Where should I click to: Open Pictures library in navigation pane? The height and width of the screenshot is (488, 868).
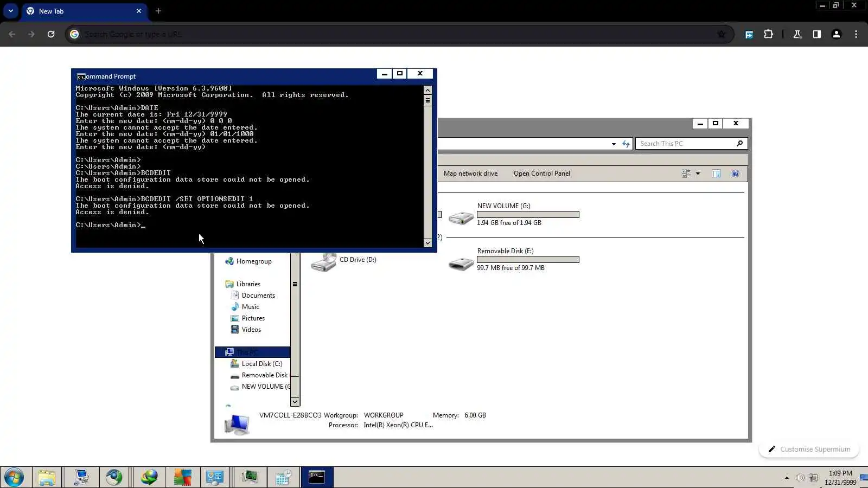point(248,318)
